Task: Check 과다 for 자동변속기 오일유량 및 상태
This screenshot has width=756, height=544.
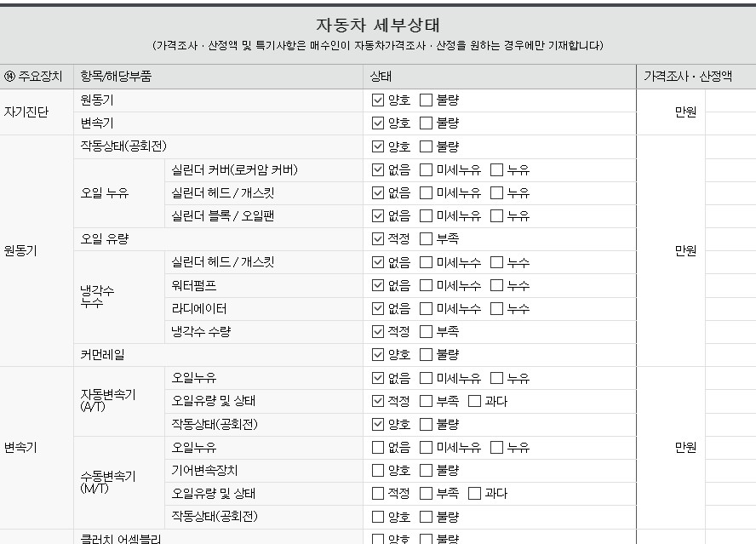Action: 474,401
